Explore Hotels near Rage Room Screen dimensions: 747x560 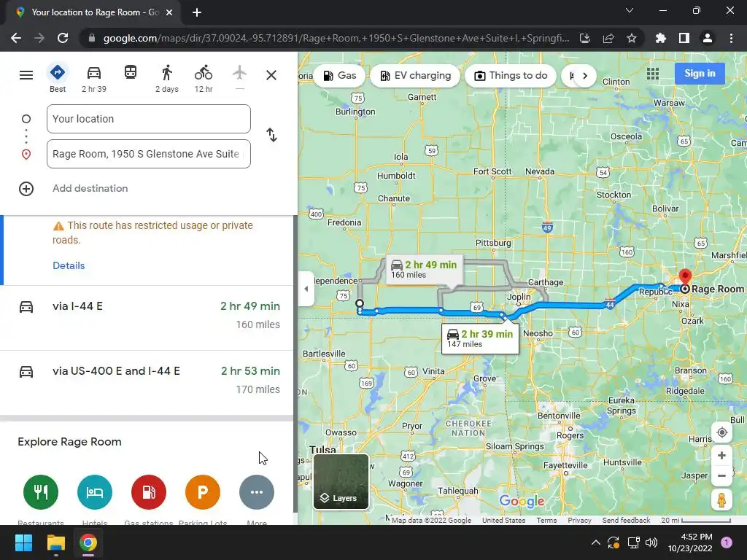(x=95, y=492)
